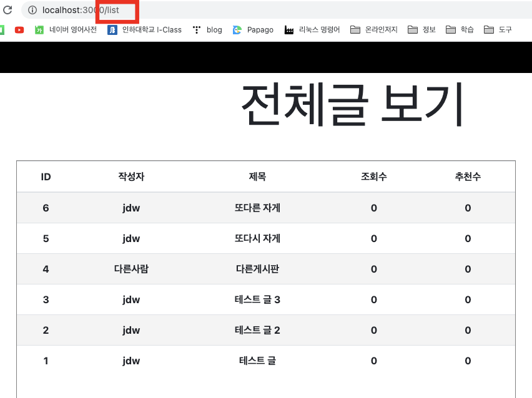Reload the page with the refresh icon
The height and width of the screenshot is (398, 532).
tap(7, 10)
